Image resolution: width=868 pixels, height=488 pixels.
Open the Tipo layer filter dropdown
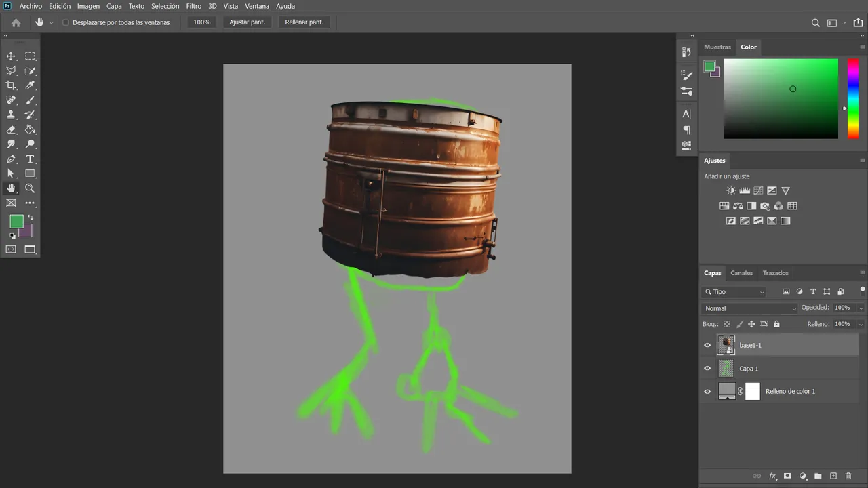tap(734, 292)
